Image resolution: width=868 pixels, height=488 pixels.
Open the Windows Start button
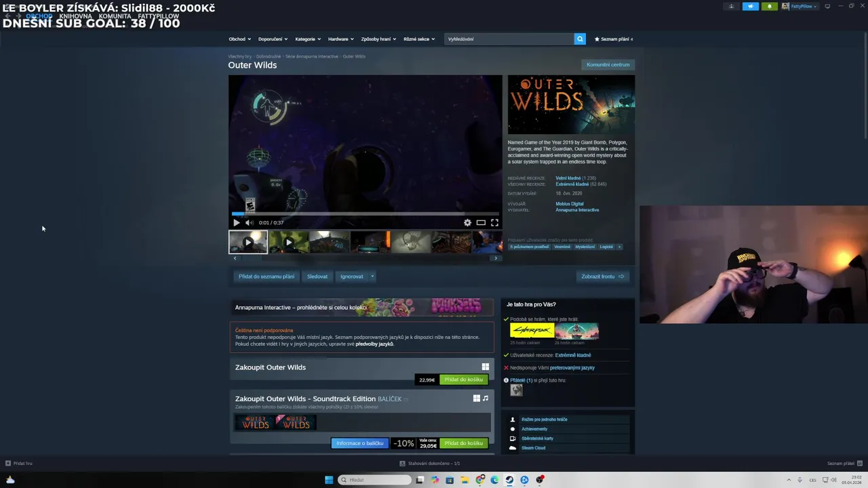coord(329,480)
